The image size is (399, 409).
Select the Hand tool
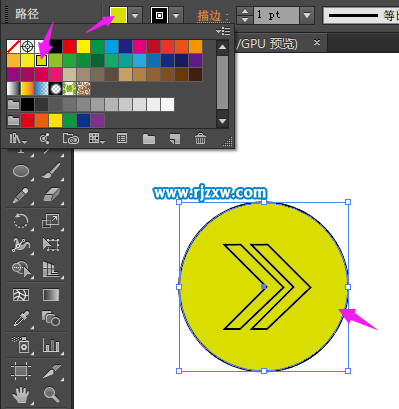[x=21, y=395]
